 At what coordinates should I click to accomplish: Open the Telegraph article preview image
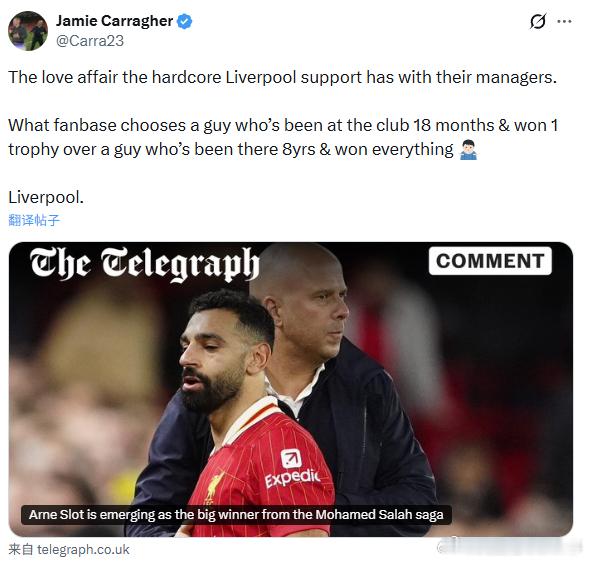pos(291,389)
